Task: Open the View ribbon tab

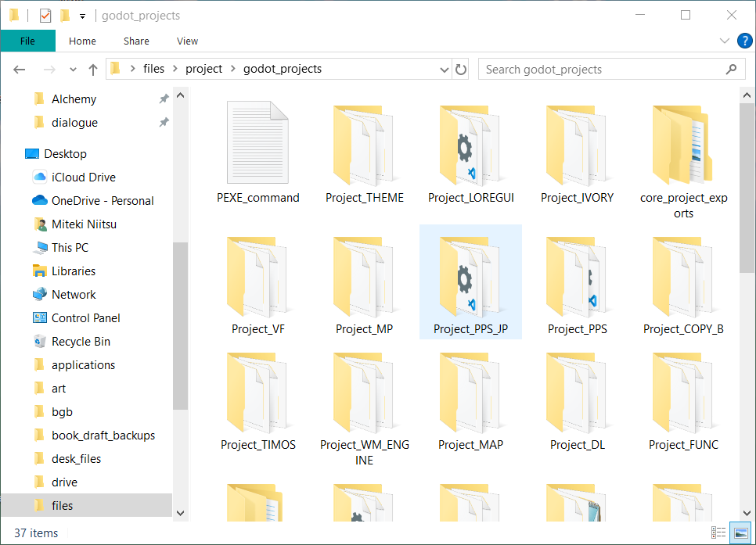Action: pyautogui.click(x=187, y=41)
